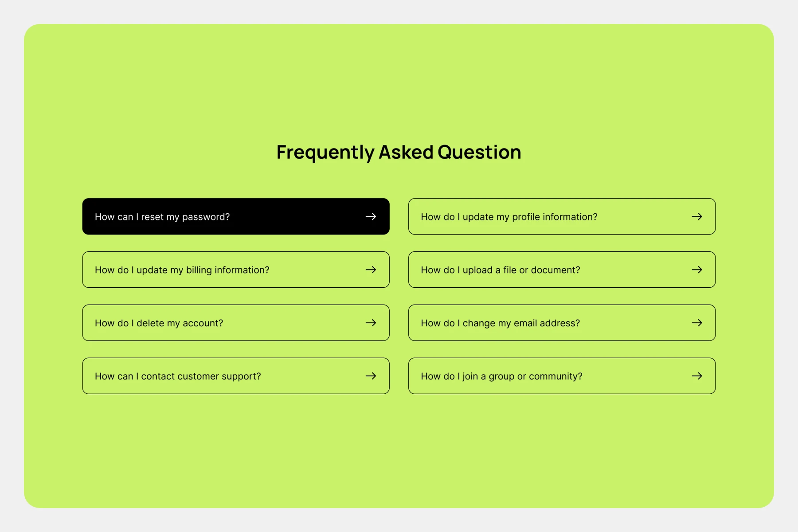Click arrow on the billing information row

click(x=371, y=270)
